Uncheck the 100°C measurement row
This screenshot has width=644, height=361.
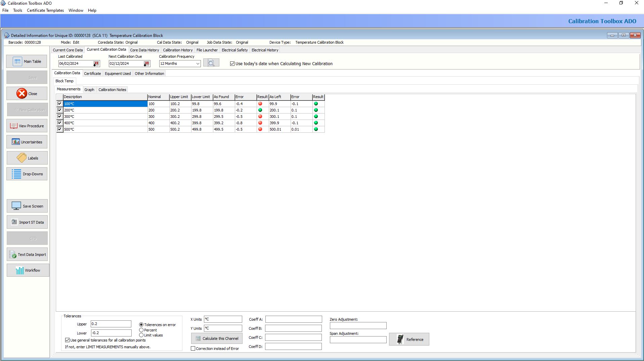click(59, 104)
